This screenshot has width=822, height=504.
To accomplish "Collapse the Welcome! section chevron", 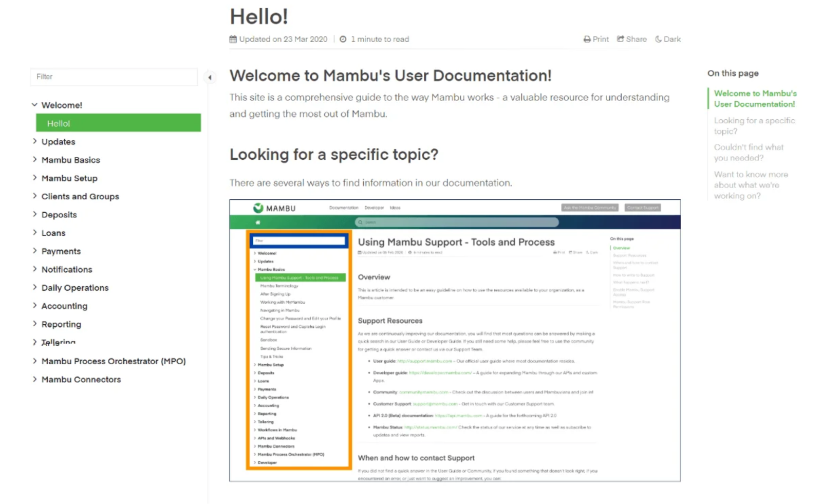I will [34, 105].
